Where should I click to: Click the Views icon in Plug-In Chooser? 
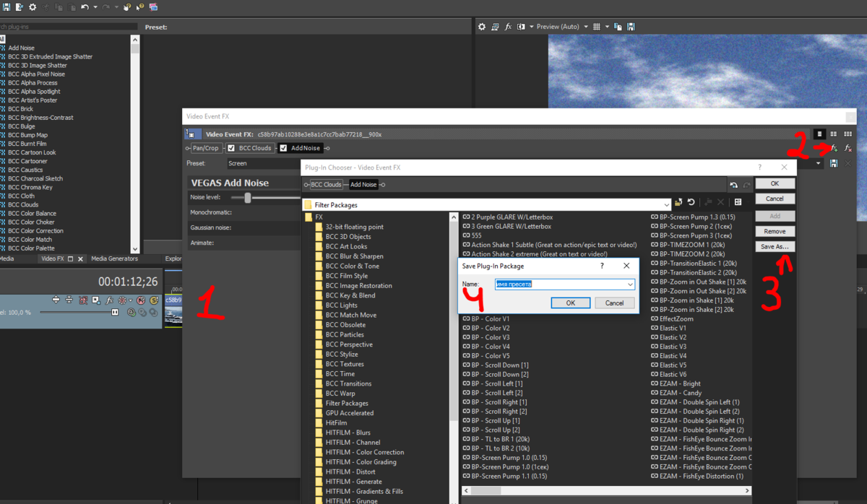[x=738, y=203]
